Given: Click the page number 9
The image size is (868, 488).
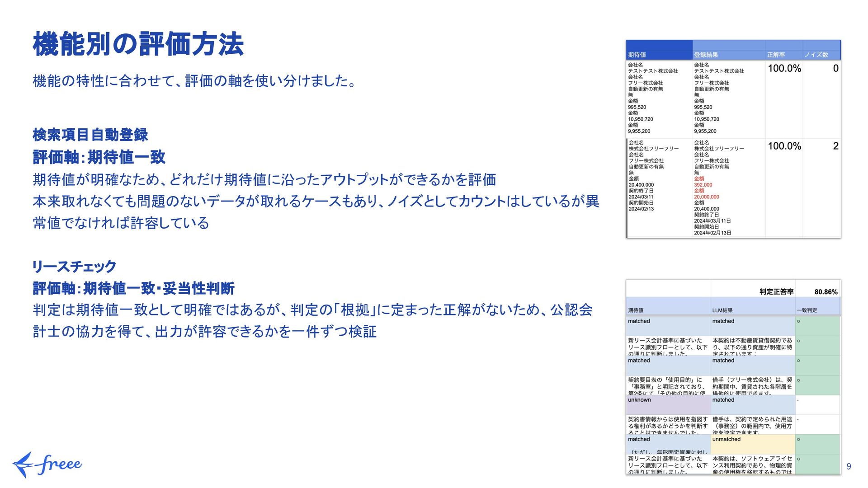Looking at the screenshot, I should [849, 466].
